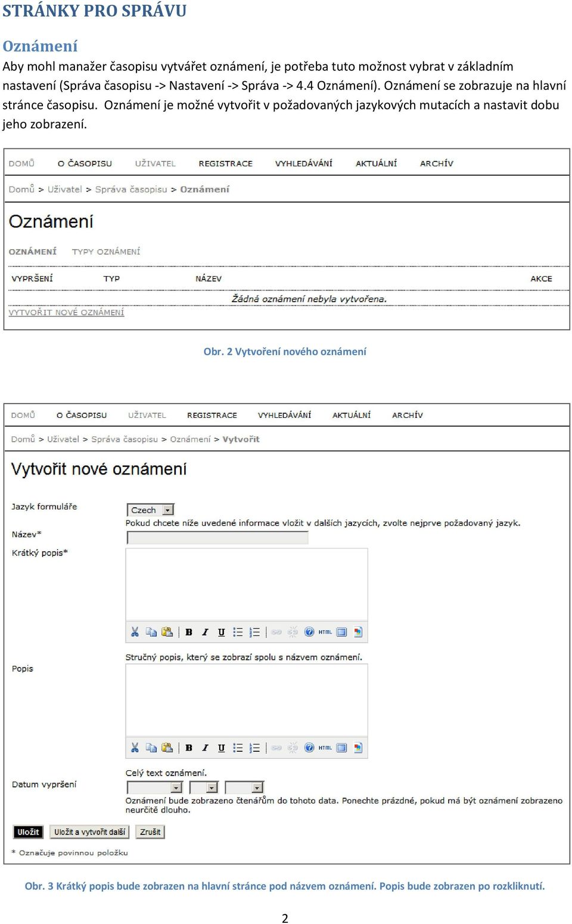Click the VYPRŠENÍ column header
The width and height of the screenshot is (572, 924).
pos(32,278)
